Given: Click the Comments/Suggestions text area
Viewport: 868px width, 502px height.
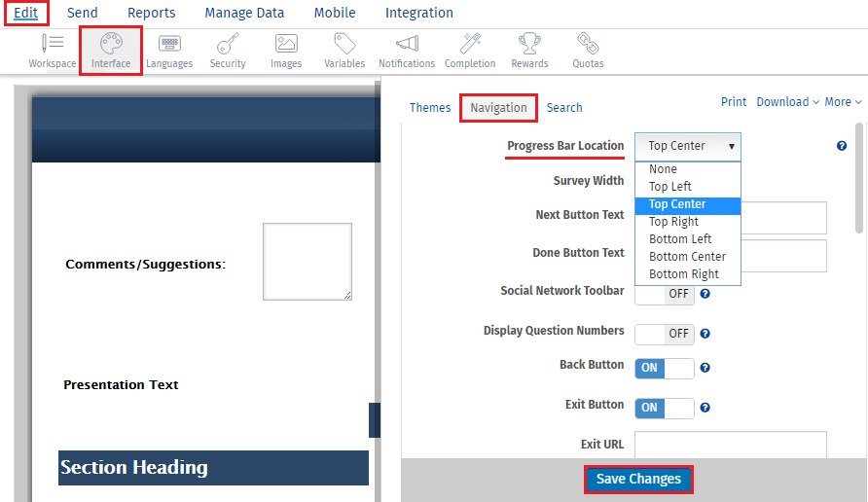Looking at the screenshot, I should pos(307,262).
